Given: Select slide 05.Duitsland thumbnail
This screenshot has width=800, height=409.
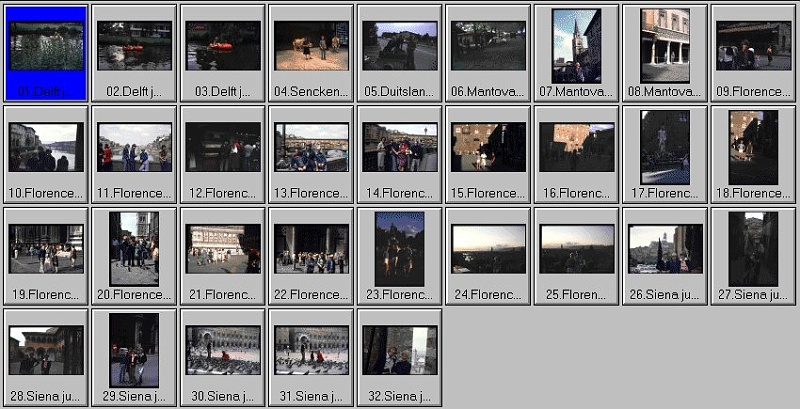Looking at the screenshot, I should pos(400,46).
